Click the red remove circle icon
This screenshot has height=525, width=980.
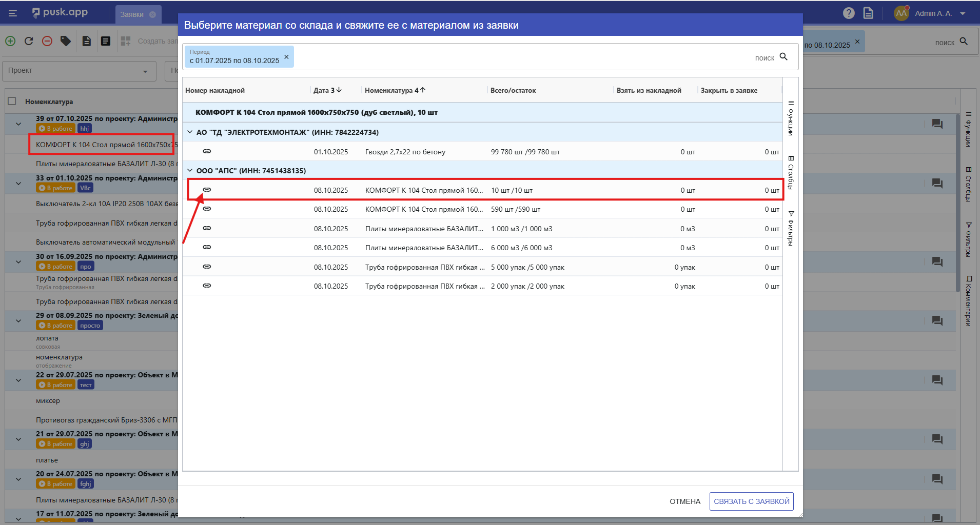tap(47, 41)
